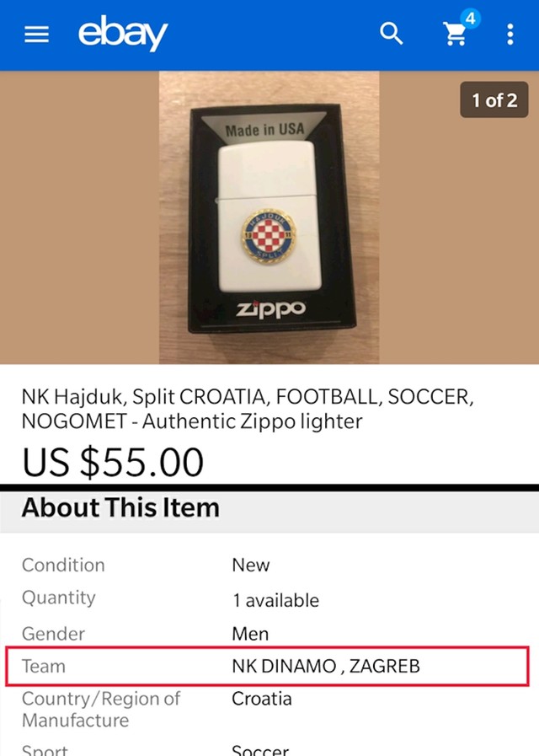
Task: Tap the eBay logo
Action: tap(123, 33)
